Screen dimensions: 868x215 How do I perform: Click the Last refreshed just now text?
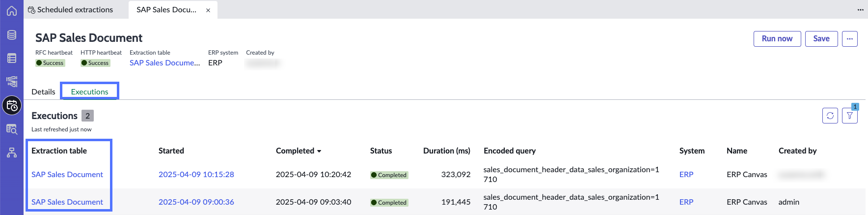tap(61, 129)
